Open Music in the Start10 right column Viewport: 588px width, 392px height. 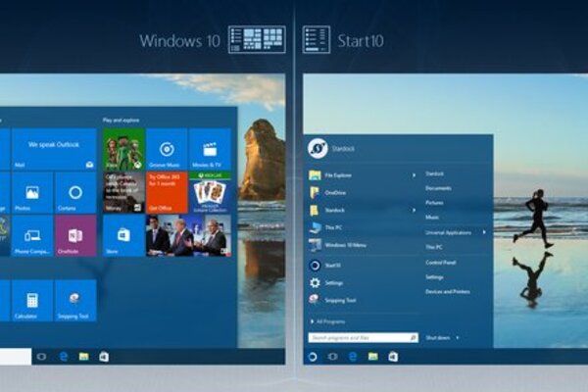[432, 218]
